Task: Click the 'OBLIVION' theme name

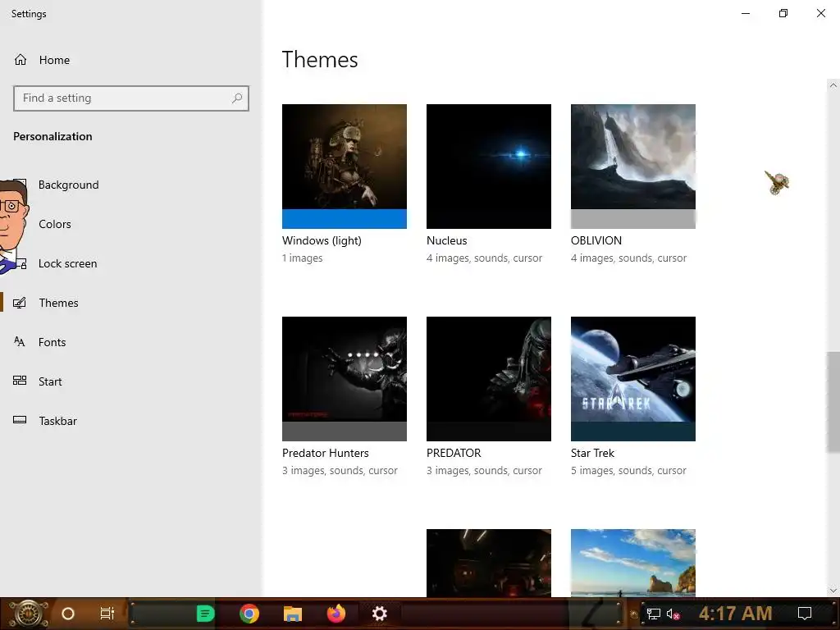Action: click(596, 240)
